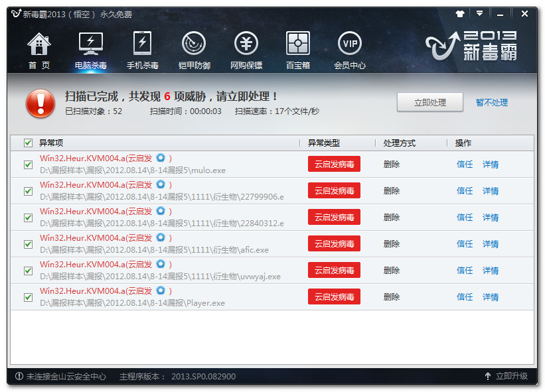Click the skin (shirt) icon in title bar
The width and height of the screenshot is (545, 392).
(x=460, y=14)
